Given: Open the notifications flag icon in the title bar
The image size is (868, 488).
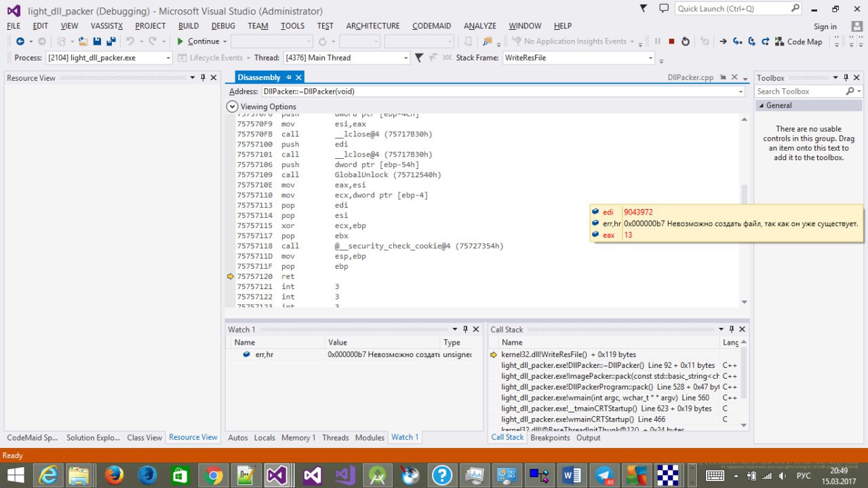Looking at the screenshot, I should tap(644, 7).
